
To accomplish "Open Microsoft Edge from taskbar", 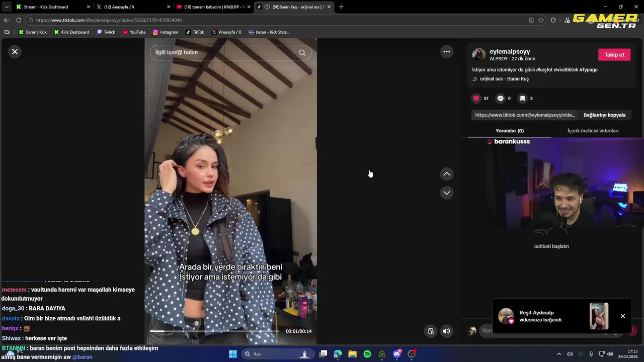I will coord(338,354).
